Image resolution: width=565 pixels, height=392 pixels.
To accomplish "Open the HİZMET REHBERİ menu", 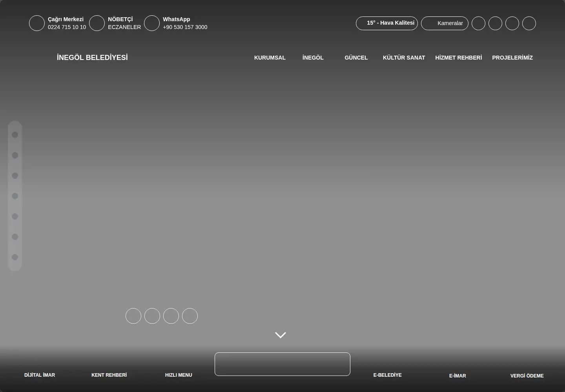I will [x=459, y=58].
